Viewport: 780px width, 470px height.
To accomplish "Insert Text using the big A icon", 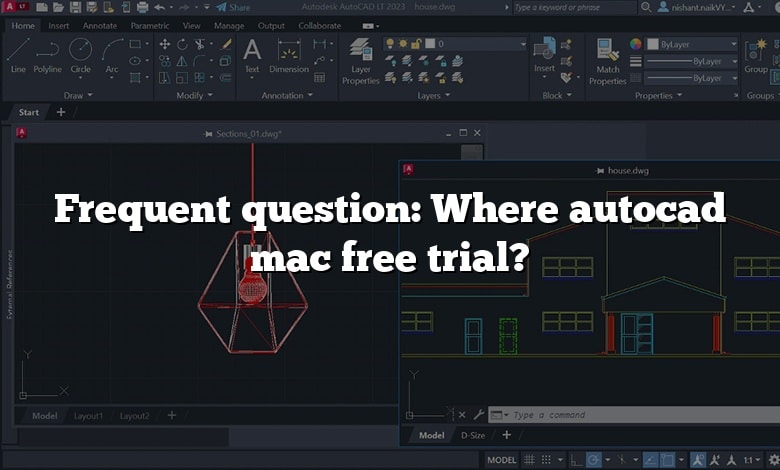I will [252, 50].
